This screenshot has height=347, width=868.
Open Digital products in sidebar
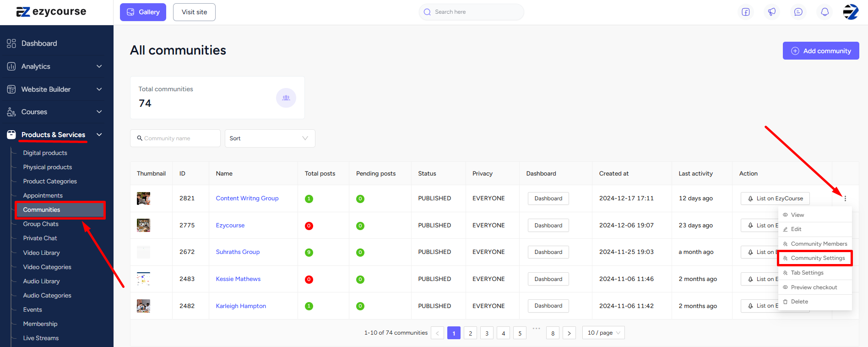click(45, 153)
